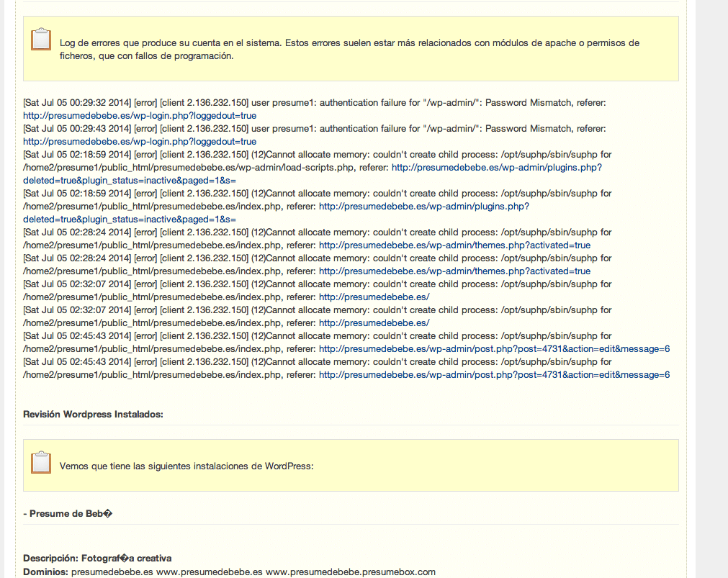Select the '- Presume de Beb' installation title
728x578 pixels.
[68, 513]
